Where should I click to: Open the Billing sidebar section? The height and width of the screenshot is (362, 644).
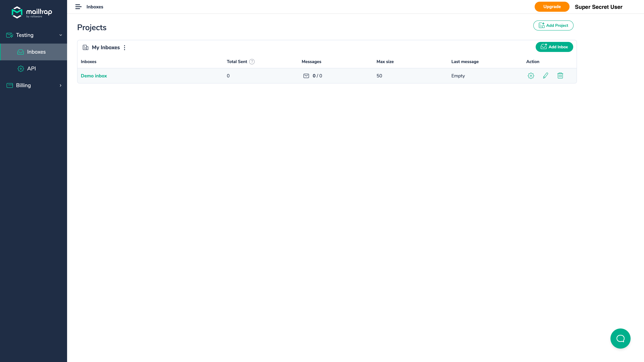coord(34,85)
